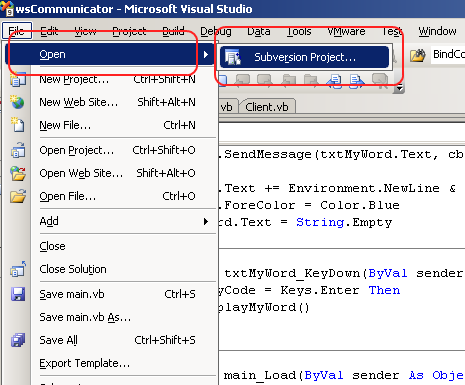Click the open folder icon beside BindCo box
This screenshot has width=465, height=385.
[418, 55]
